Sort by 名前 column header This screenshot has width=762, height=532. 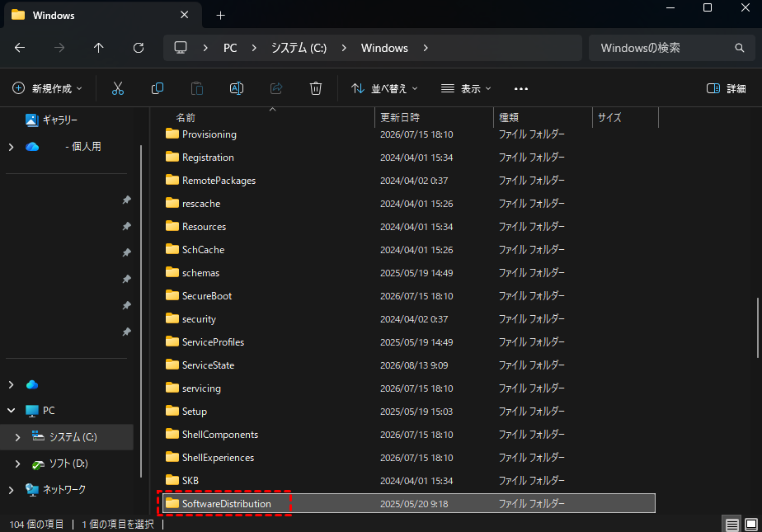[x=186, y=118]
